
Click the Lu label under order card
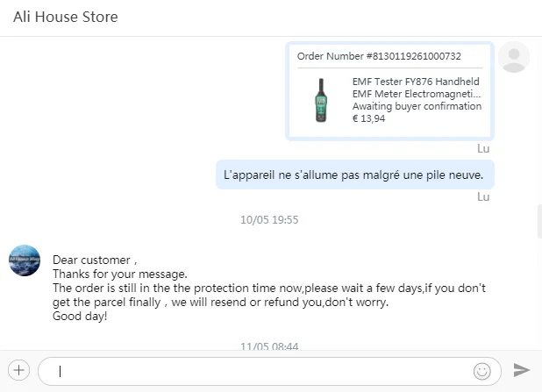pos(483,148)
